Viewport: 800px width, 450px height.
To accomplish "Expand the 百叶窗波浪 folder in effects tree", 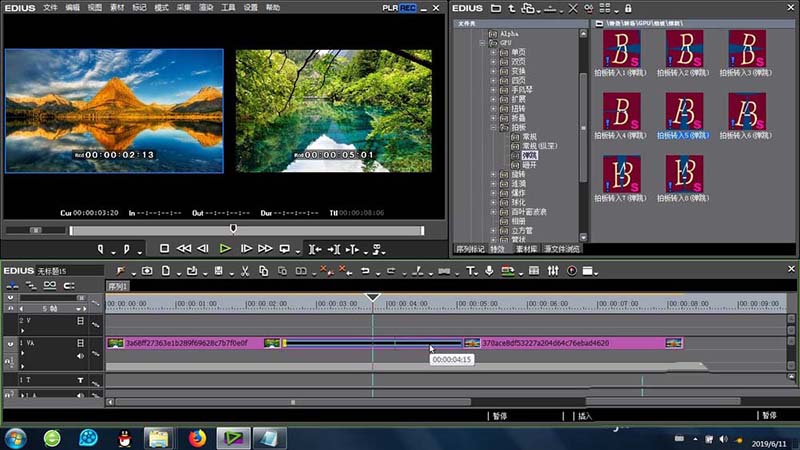I will point(493,212).
